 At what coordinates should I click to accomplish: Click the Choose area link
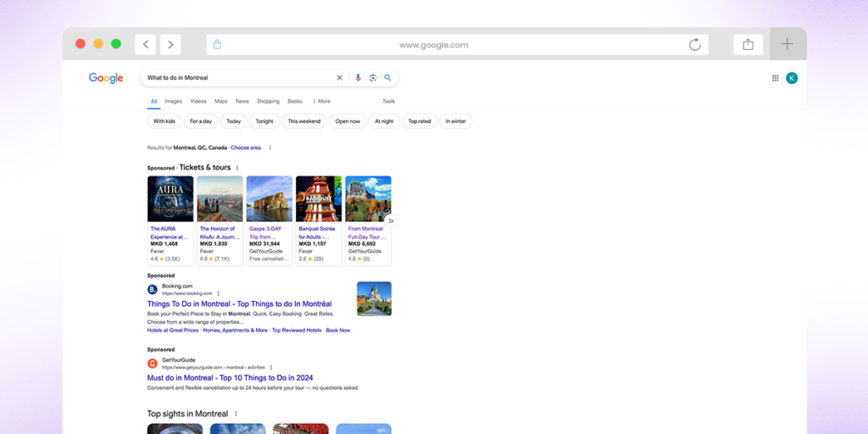[x=246, y=147]
